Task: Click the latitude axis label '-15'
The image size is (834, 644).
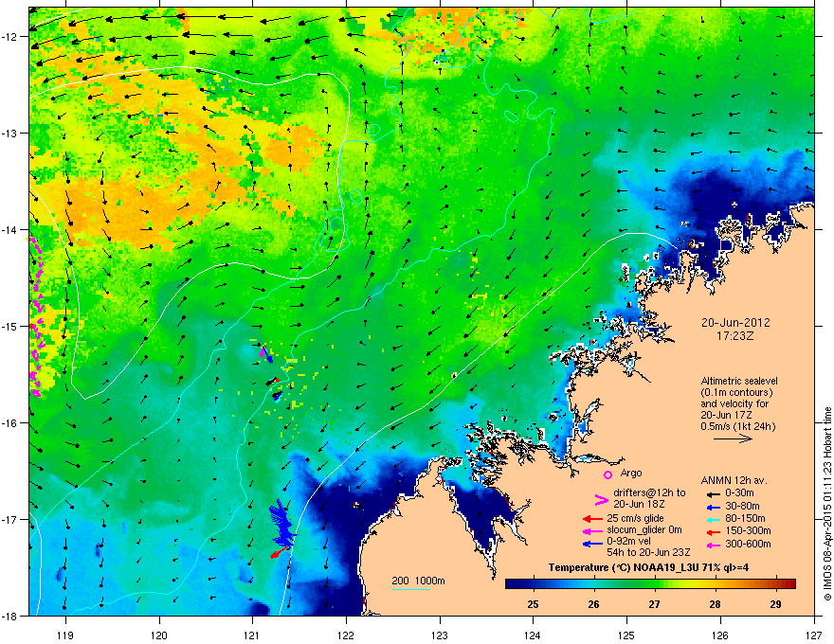Action: tap(10, 326)
